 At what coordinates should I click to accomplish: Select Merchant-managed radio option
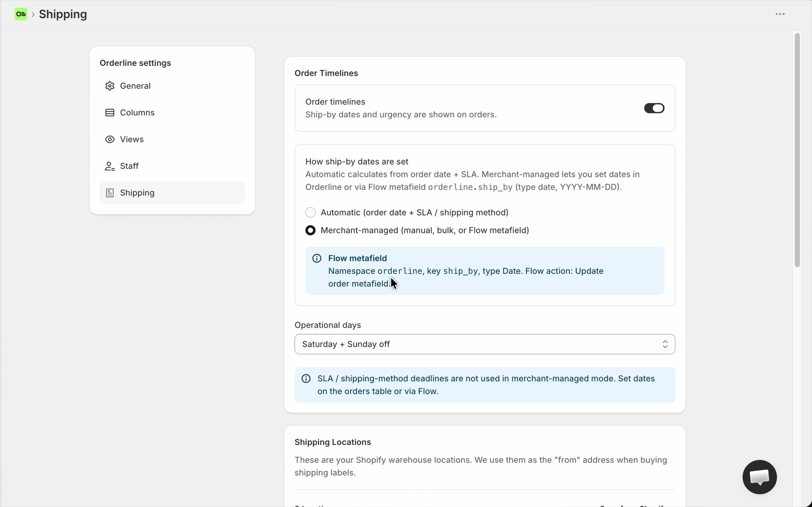tap(310, 230)
